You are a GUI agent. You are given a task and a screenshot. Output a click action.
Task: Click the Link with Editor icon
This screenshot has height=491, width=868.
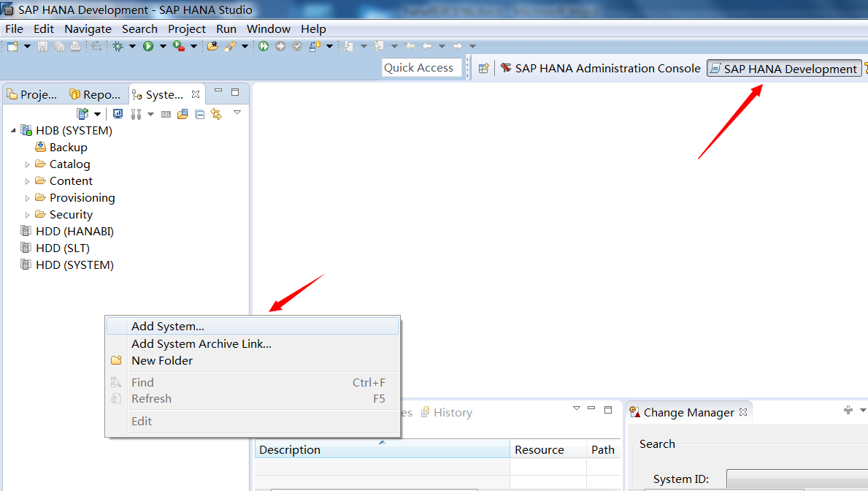[x=215, y=113]
